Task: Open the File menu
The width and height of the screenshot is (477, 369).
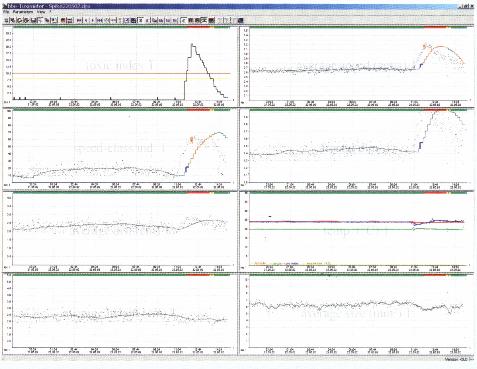Action: tap(5, 12)
